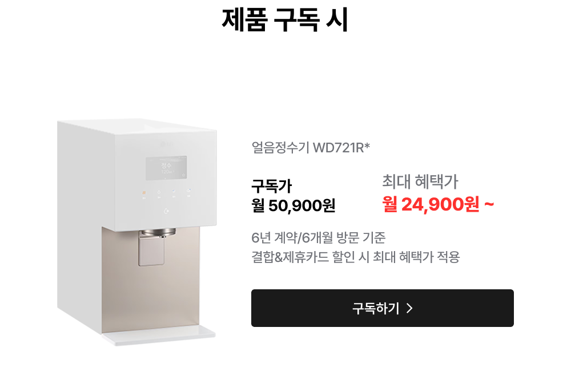571x392 pixels.
Task: Click the 제품 구독 시 heading
Action: pos(285,19)
